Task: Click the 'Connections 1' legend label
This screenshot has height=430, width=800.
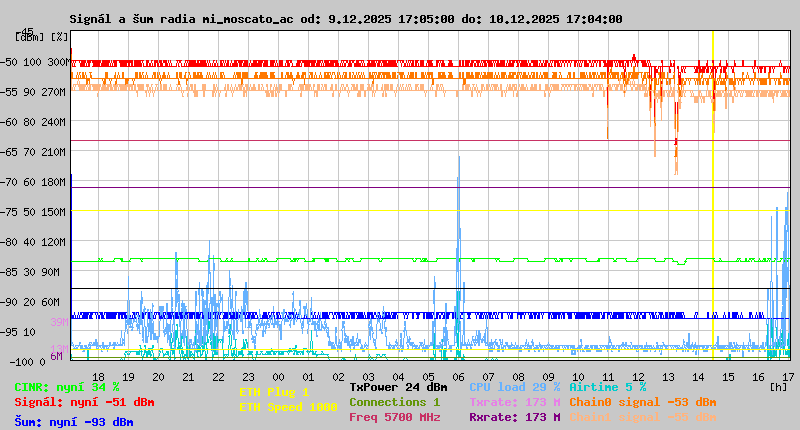Action: (x=394, y=402)
